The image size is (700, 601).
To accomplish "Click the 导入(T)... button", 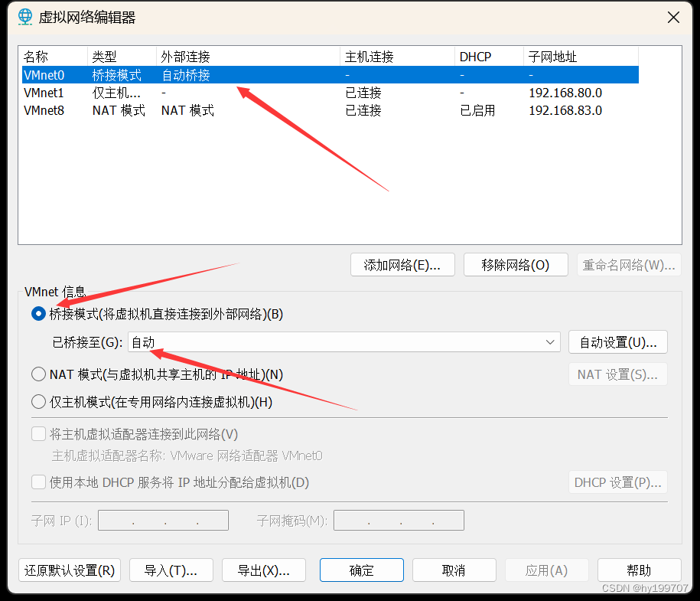I will point(171,570).
